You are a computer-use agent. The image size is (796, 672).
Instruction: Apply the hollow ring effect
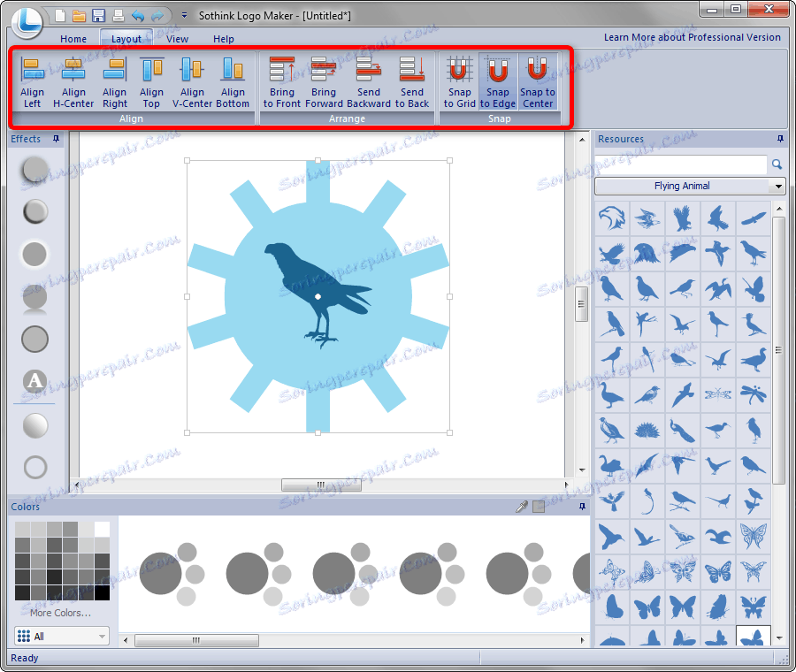[35, 467]
